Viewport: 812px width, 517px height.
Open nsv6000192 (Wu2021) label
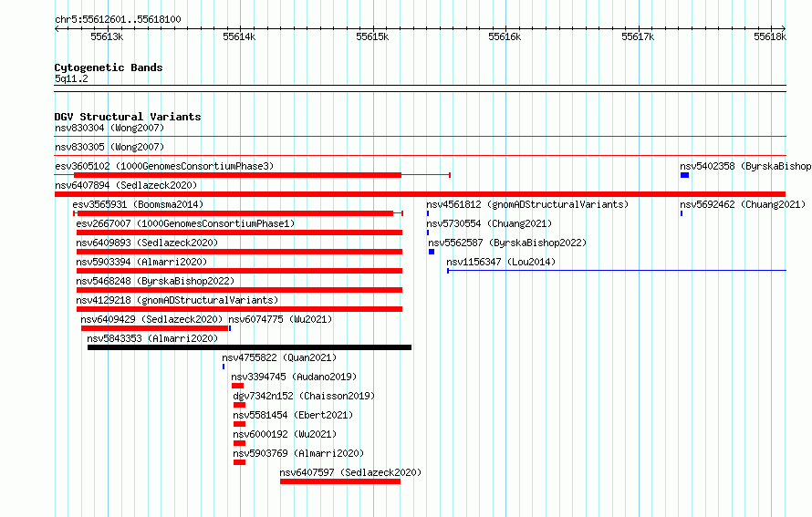[285, 434]
